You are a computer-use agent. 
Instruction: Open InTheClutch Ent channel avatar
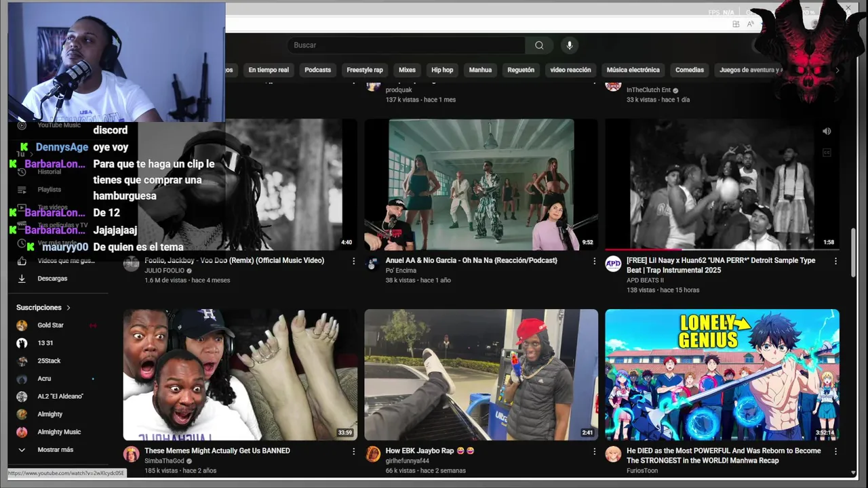pyautogui.click(x=613, y=85)
